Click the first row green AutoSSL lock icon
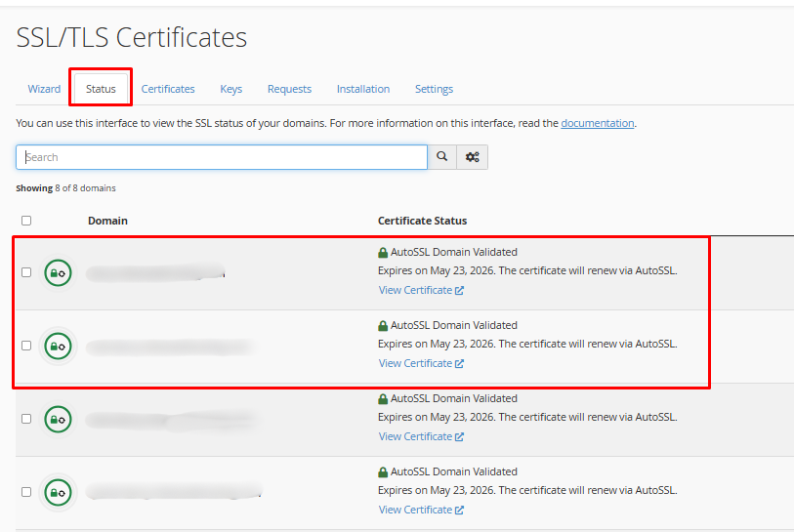This screenshot has width=794, height=532. [x=59, y=273]
